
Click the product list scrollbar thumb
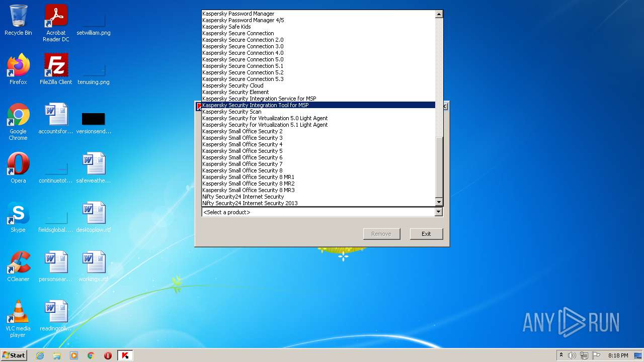(439, 167)
